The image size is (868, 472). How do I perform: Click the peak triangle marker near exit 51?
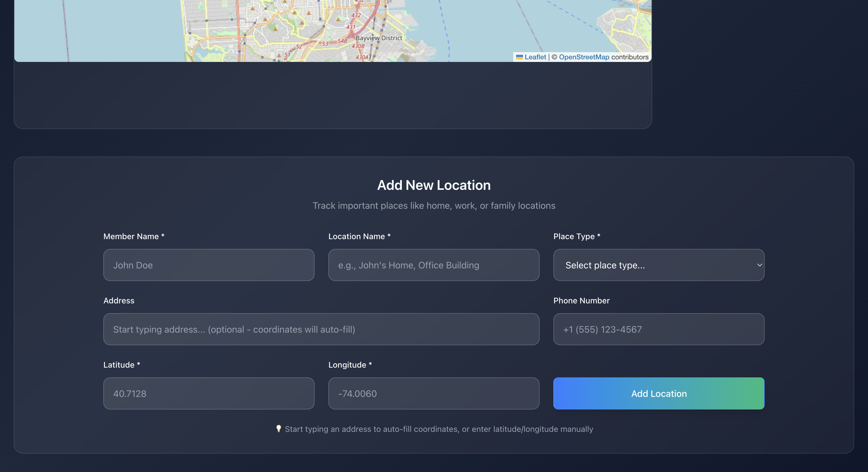pos(279,55)
